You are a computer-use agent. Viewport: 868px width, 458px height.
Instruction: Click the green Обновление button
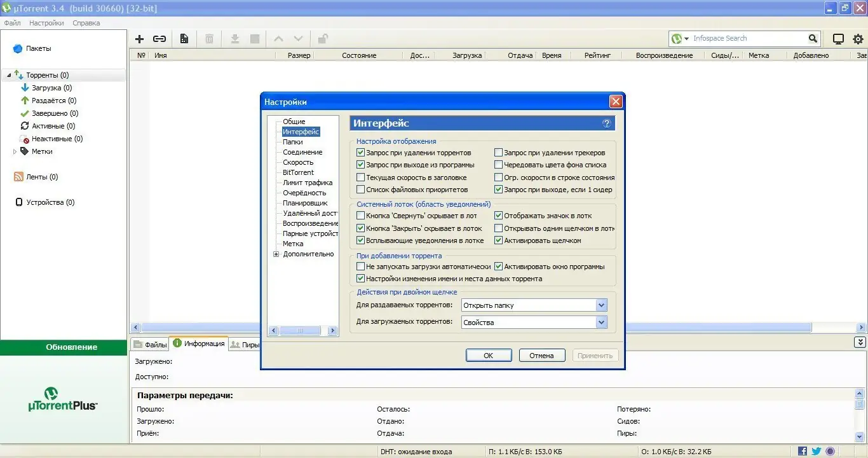[64, 347]
